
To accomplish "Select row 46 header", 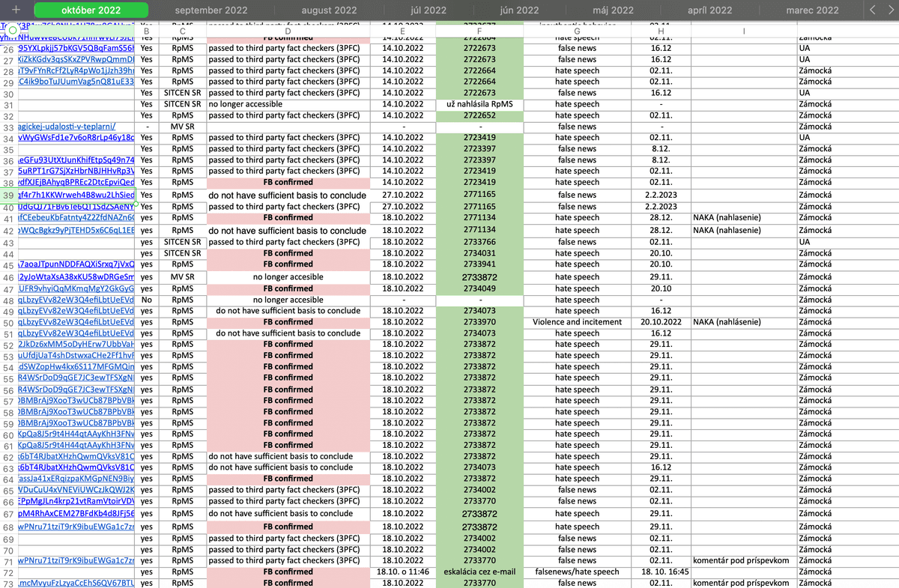I will point(8,278).
